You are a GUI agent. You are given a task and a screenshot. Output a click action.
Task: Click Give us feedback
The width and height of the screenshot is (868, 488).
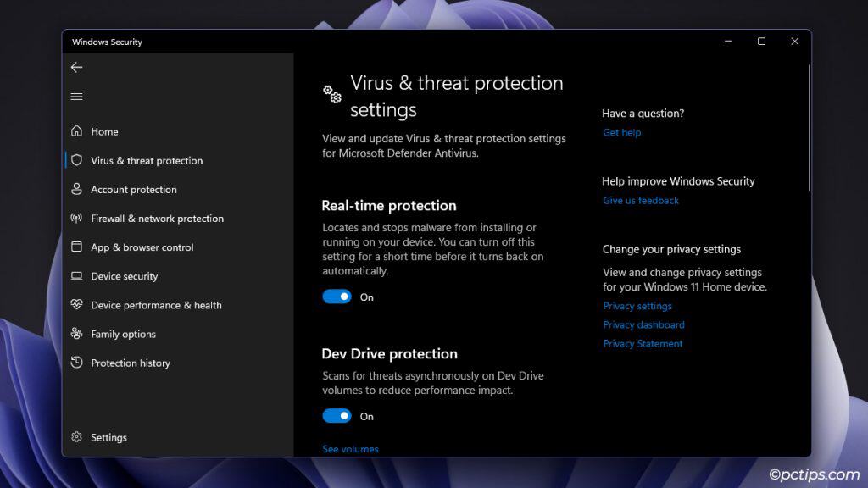pos(641,200)
